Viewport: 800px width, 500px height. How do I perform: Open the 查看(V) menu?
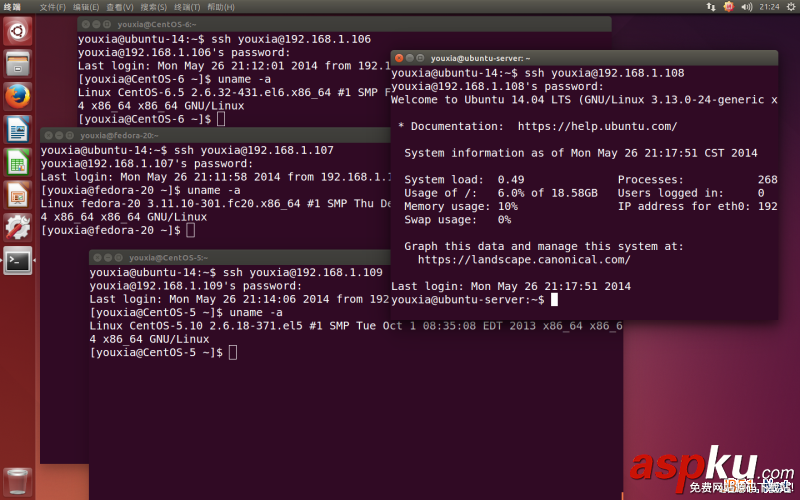(x=119, y=7)
